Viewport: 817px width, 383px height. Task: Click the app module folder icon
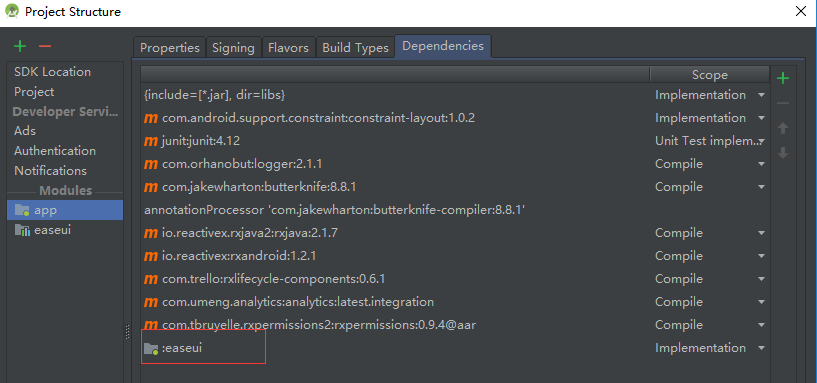point(22,210)
